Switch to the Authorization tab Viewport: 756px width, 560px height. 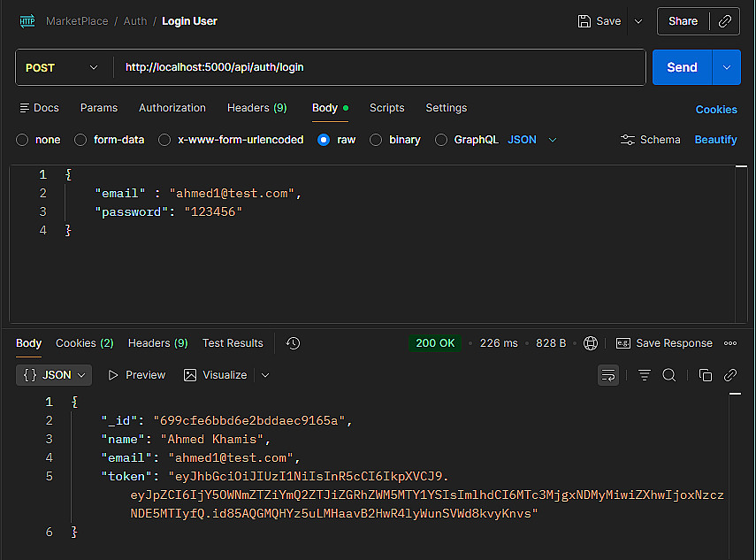(172, 108)
